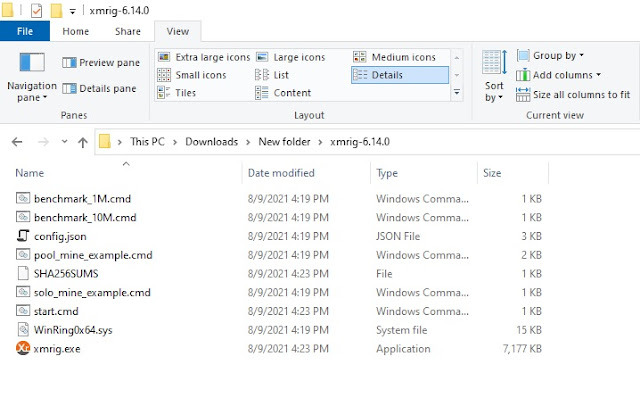
Task: Click the System file type cell
Action: coord(402,330)
